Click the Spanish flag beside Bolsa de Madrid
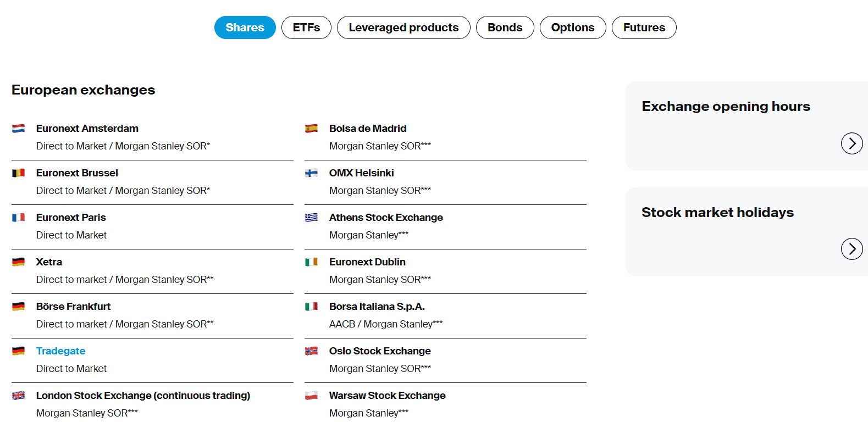This screenshot has width=868, height=422. point(311,129)
